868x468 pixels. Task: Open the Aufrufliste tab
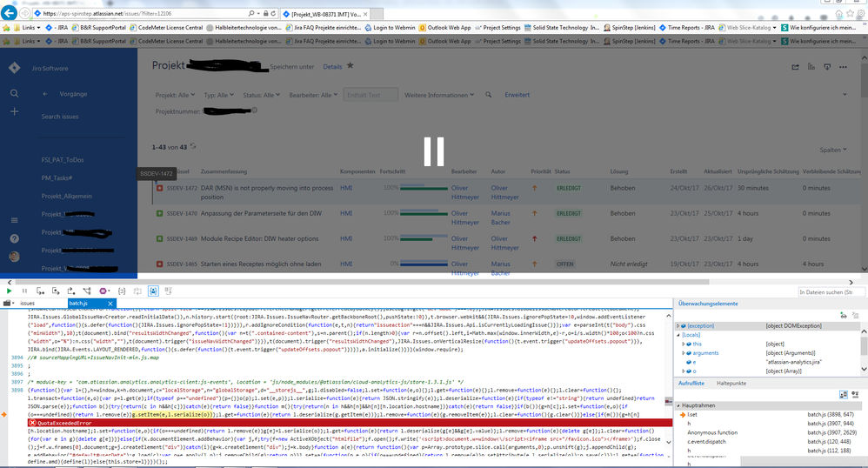click(691, 384)
